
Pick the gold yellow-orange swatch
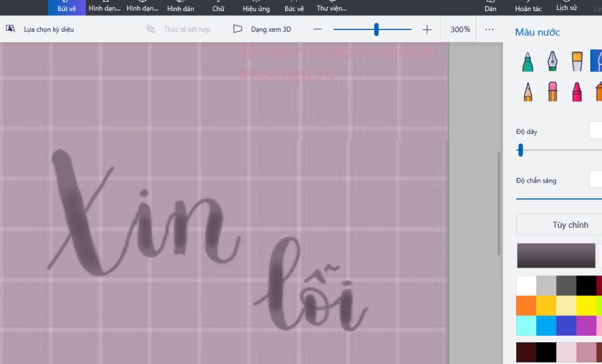tap(546, 306)
